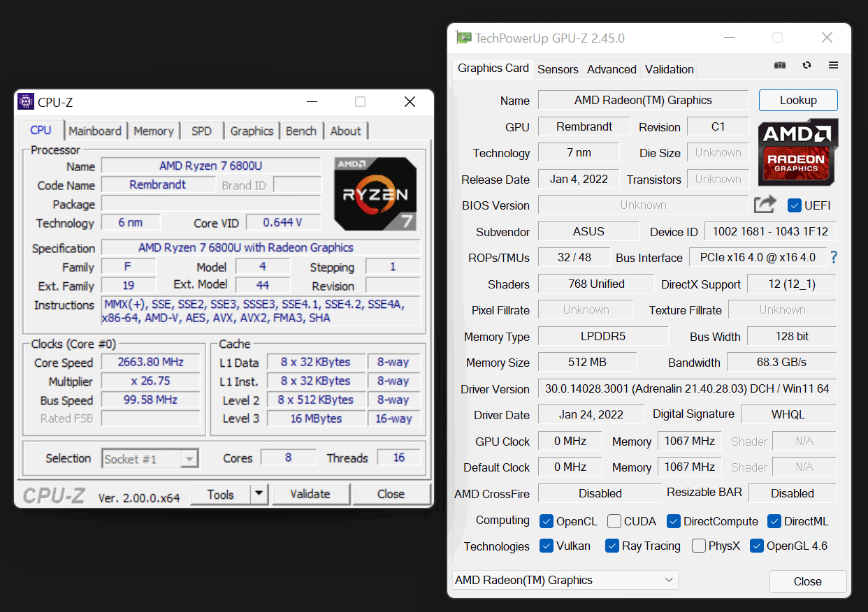
Task: Click the Tools button in CPU-Z
Action: click(220, 494)
